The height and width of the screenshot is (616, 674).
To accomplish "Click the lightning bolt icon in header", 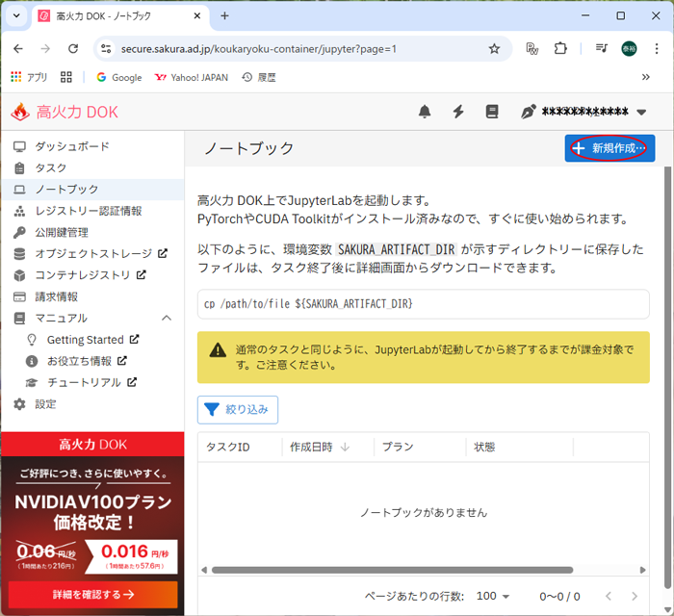I will pos(458,112).
